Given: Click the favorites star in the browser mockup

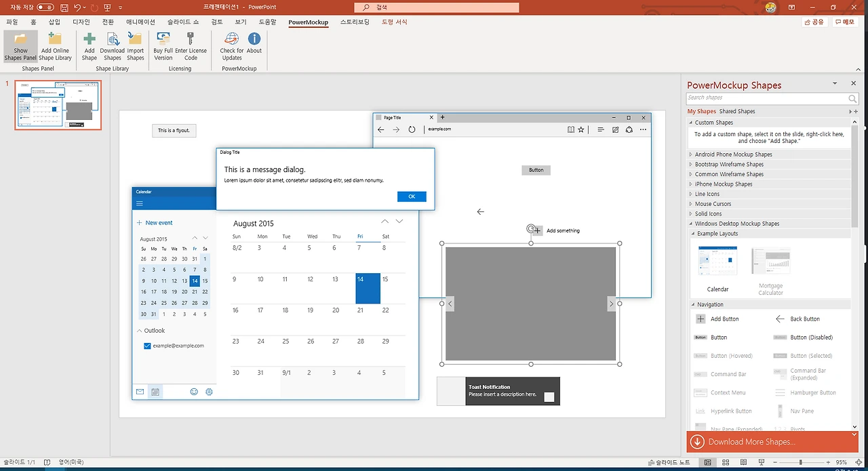Looking at the screenshot, I should point(581,129).
